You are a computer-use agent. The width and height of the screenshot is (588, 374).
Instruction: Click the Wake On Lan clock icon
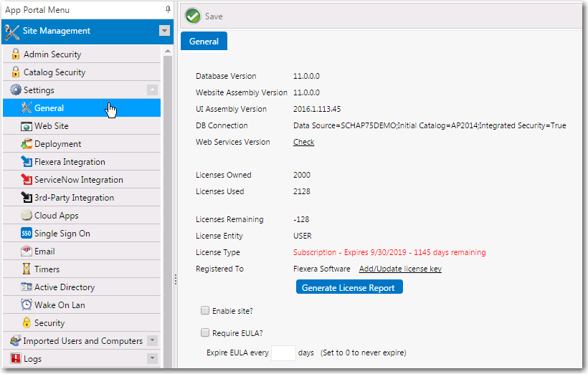27,305
